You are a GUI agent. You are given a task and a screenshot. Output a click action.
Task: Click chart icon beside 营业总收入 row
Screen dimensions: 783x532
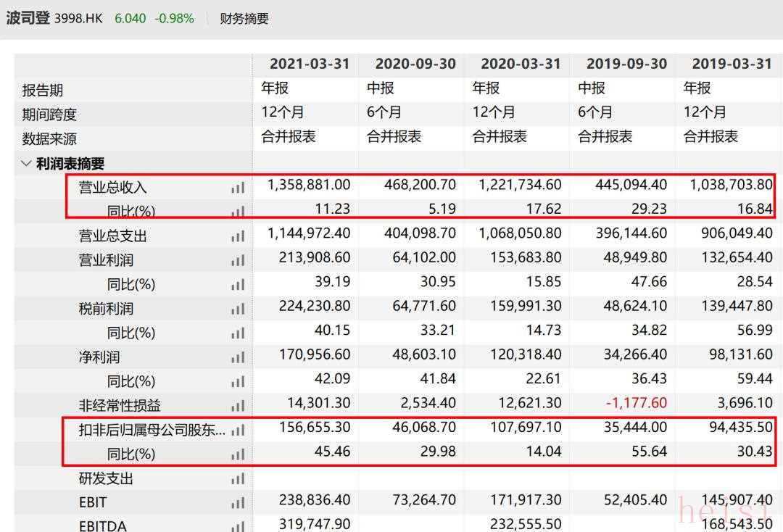[238, 187]
